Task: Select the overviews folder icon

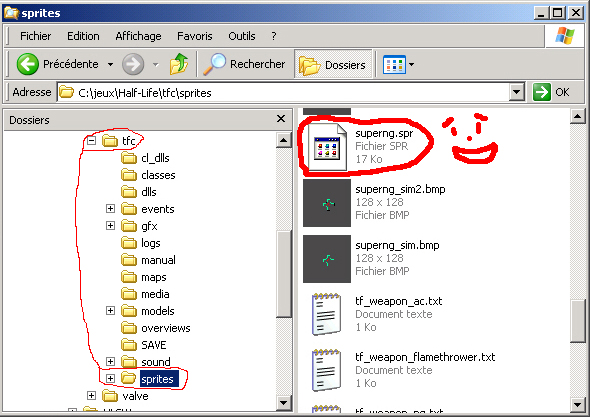Action: 129,328
